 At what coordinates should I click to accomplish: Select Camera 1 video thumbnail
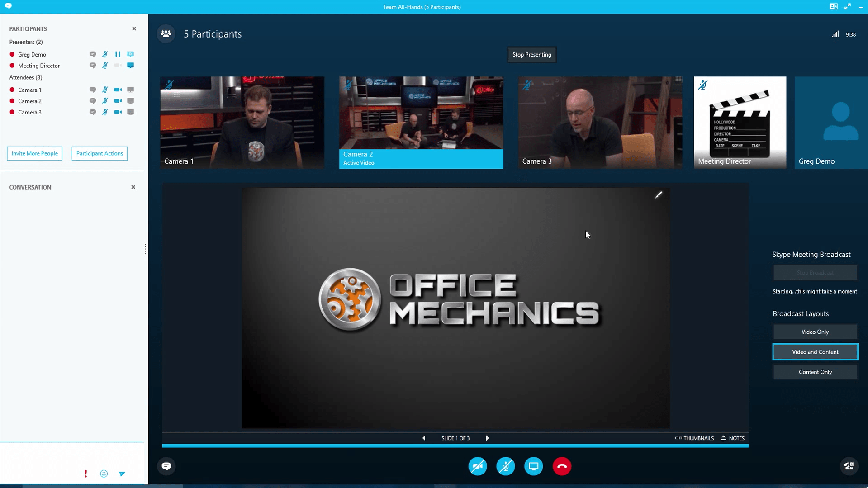[242, 123]
